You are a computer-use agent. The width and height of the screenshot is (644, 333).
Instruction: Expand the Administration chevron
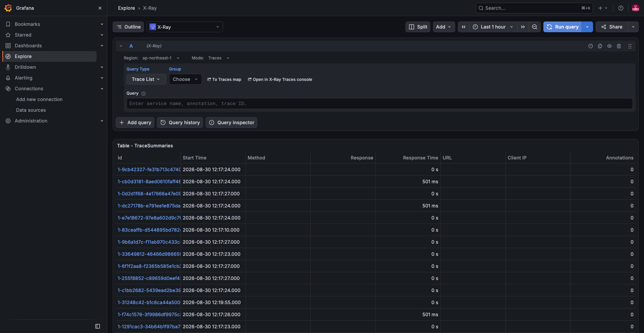pyautogui.click(x=102, y=121)
